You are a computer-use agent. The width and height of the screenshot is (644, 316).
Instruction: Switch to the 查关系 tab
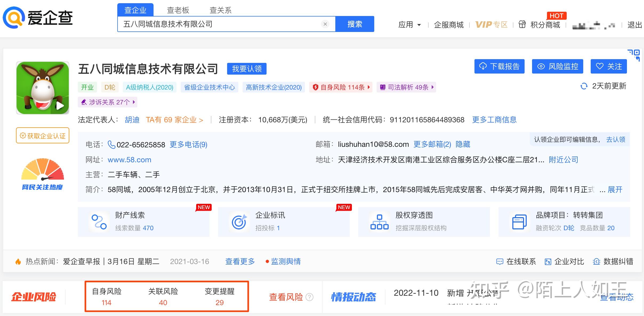220,10
